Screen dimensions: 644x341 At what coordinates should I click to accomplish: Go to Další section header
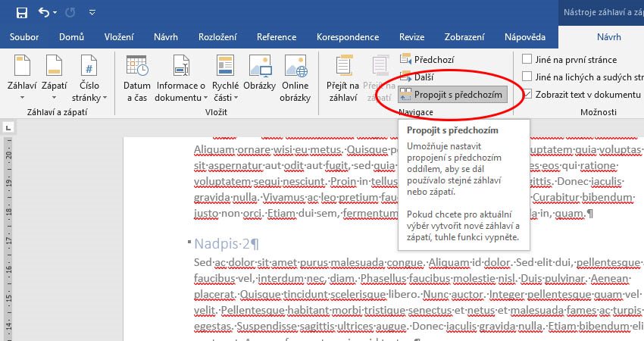[x=417, y=77]
